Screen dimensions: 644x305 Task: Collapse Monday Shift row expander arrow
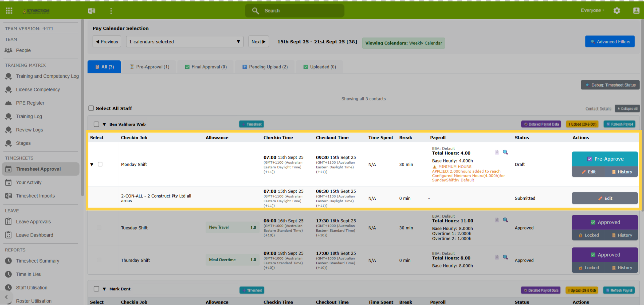(92, 164)
